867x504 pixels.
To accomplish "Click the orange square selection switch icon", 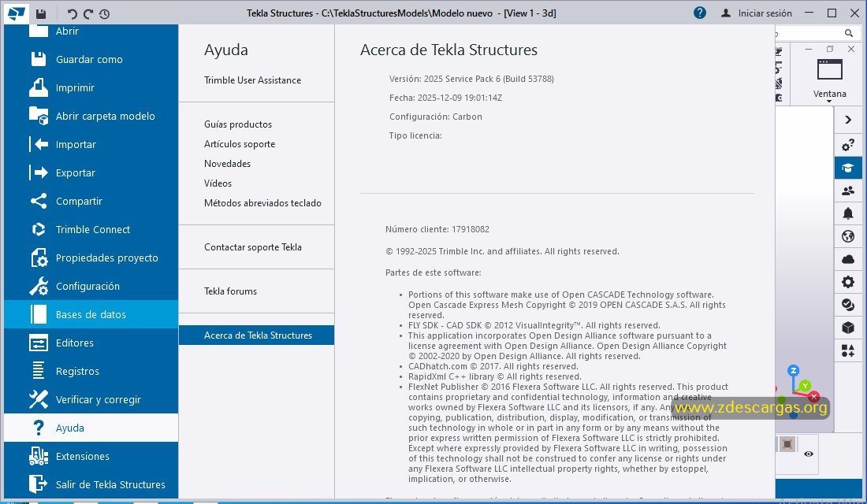I will [787, 444].
